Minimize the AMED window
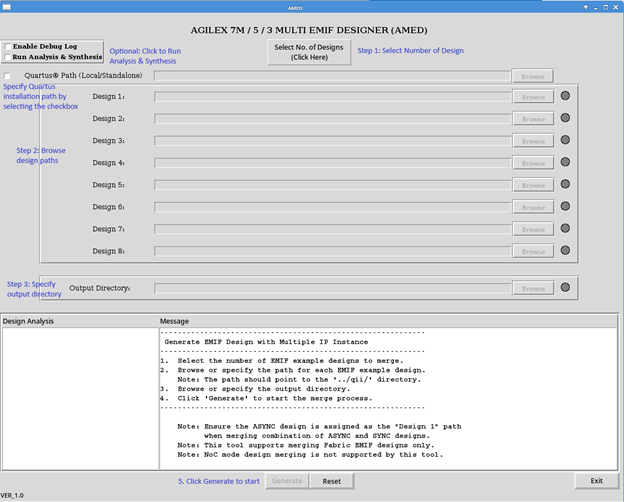This screenshot has height=502, width=624. tap(596, 7)
